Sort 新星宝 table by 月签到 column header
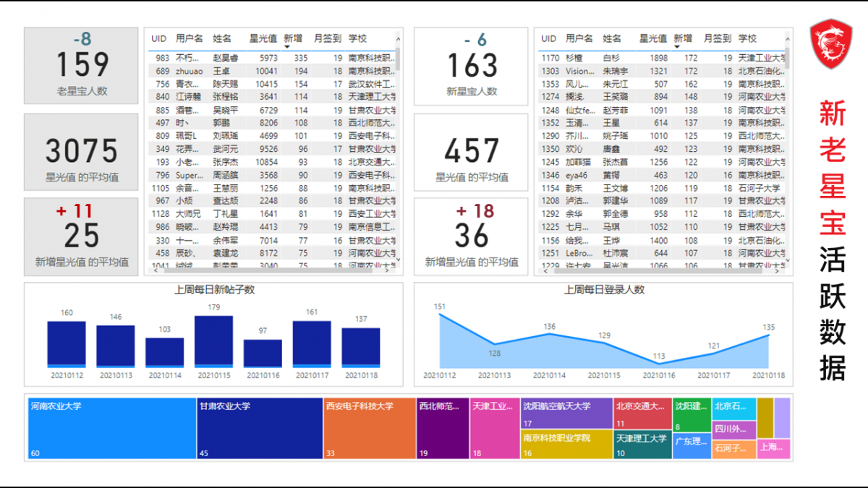The height and width of the screenshot is (488, 868). coord(718,38)
